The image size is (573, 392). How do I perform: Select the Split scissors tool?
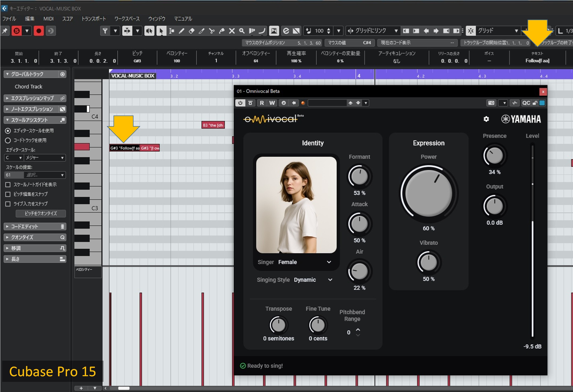(x=212, y=31)
